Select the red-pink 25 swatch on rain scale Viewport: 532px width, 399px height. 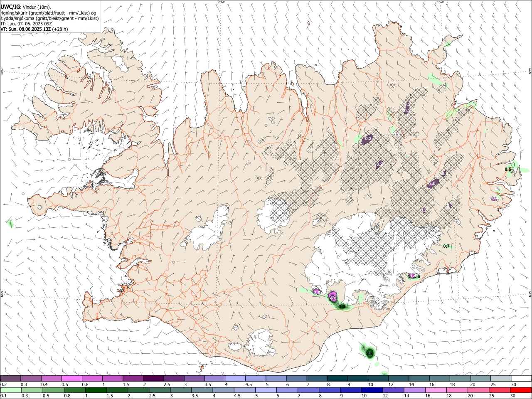(x=500, y=390)
